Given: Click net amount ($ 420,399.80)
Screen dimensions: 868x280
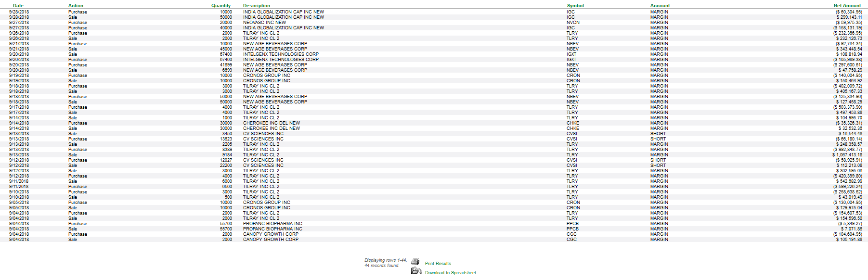Looking at the screenshot, I should tap(848, 176).
